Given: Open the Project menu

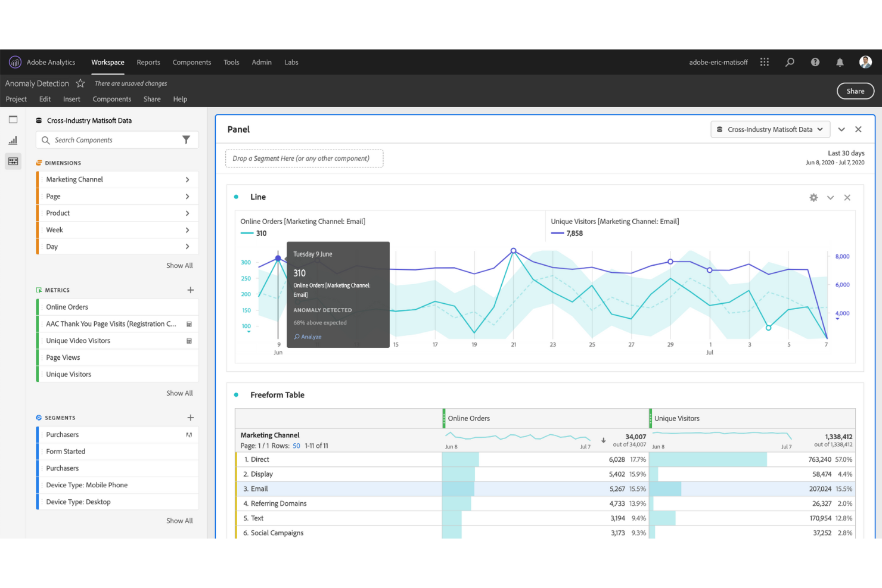Looking at the screenshot, I should point(16,99).
